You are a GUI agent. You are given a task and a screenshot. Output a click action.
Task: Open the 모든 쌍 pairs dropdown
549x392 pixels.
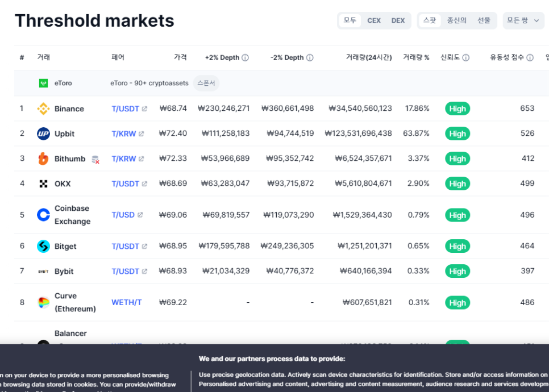523,20
